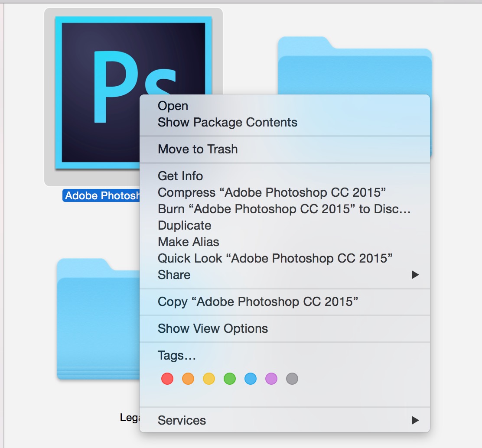Apply the yellow tag color

pyautogui.click(x=209, y=379)
